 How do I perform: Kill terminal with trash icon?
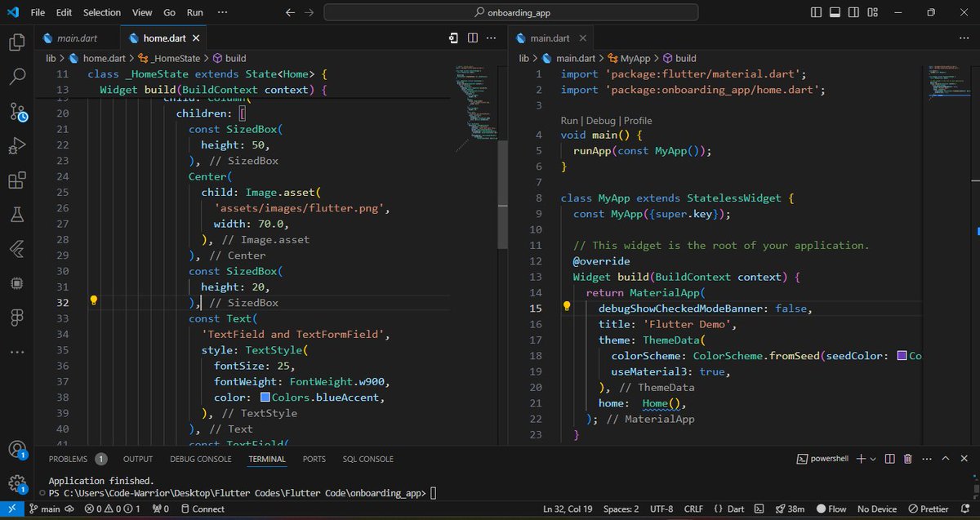pos(908,460)
